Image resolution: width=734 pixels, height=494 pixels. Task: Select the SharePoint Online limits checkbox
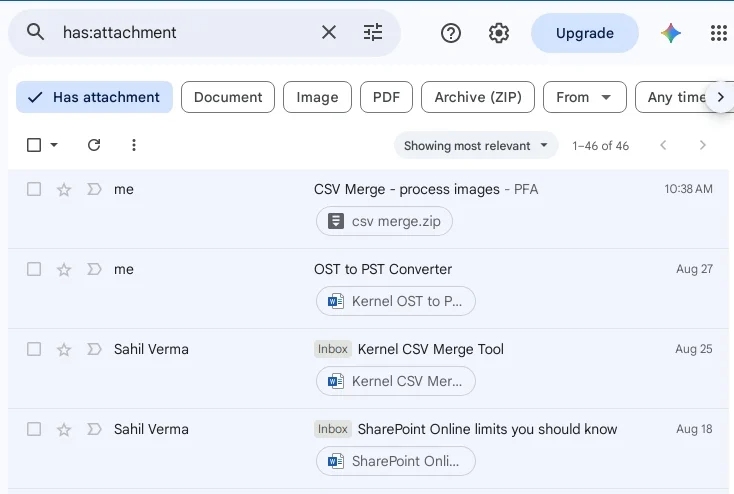point(34,429)
